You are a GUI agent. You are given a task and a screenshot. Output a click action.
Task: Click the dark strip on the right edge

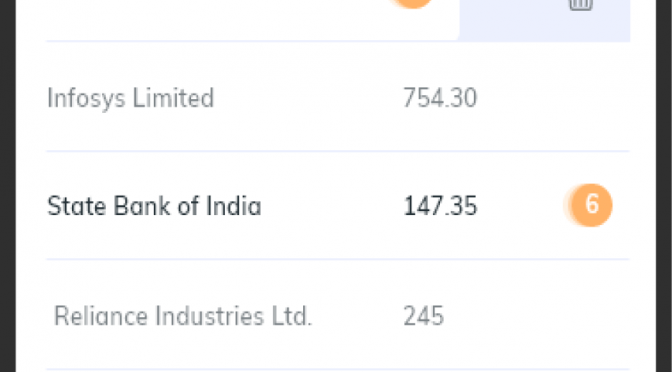(x=664, y=186)
